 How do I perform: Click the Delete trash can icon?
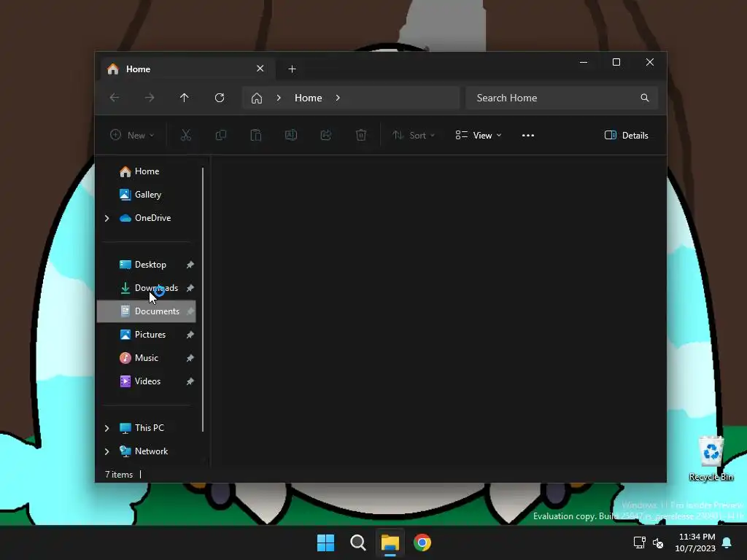(361, 135)
